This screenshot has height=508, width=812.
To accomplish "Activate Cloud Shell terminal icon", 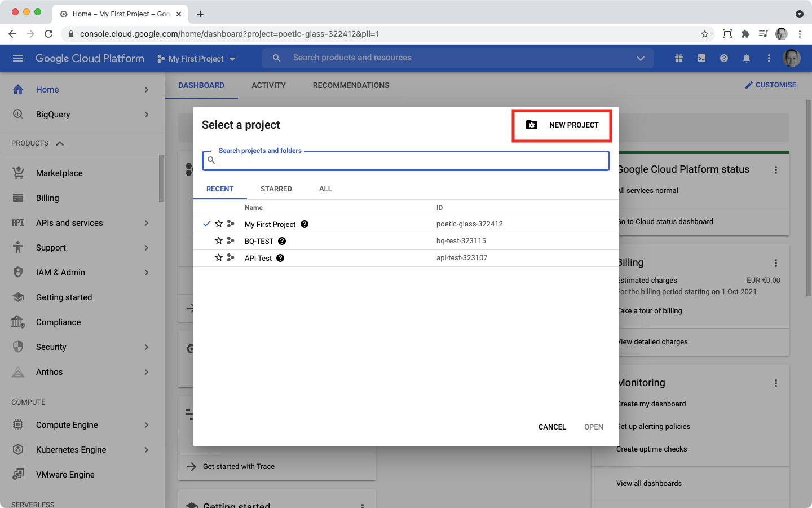I will (701, 58).
